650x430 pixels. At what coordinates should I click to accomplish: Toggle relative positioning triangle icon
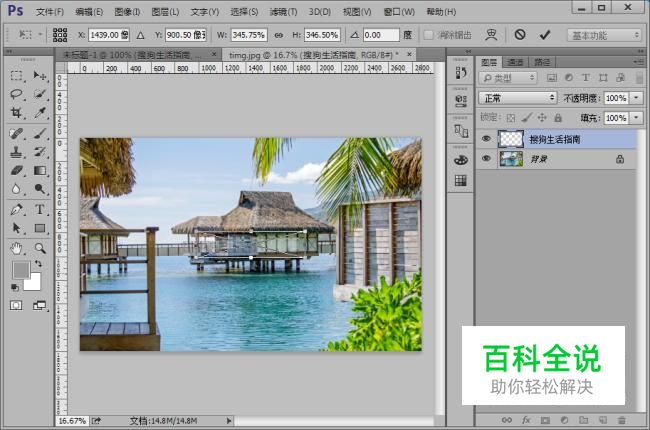[x=141, y=35]
